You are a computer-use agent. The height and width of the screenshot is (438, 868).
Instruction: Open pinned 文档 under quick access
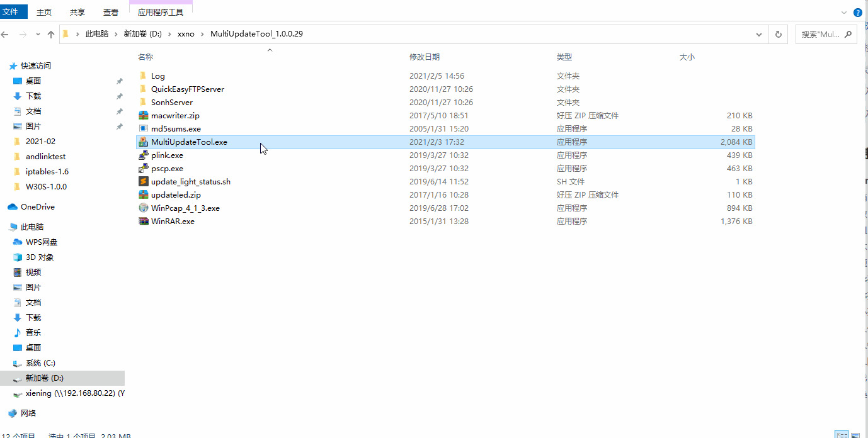[x=33, y=111]
